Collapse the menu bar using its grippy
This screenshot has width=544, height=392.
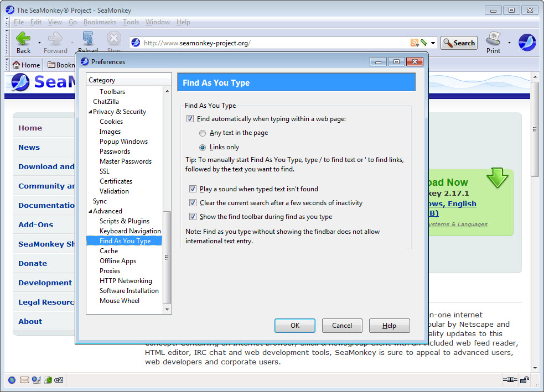tap(7, 22)
